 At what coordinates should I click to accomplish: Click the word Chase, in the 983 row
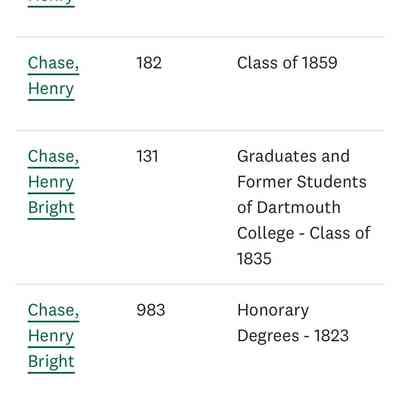[53, 311]
